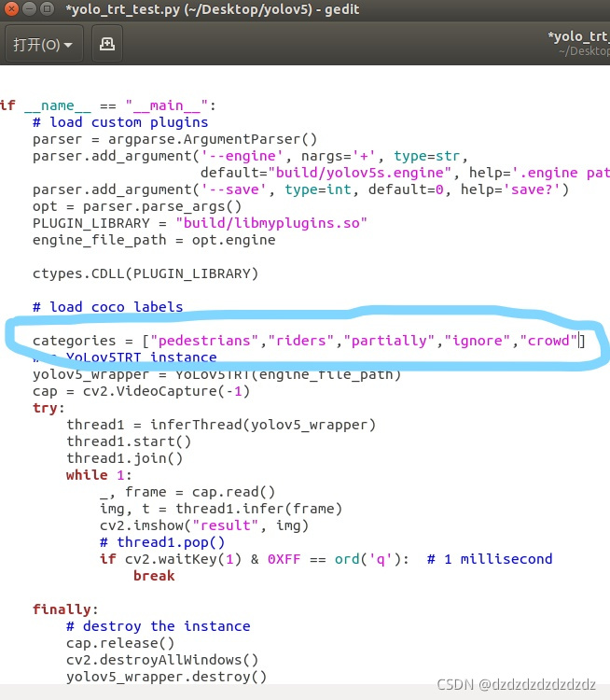This screenshot has width=610, height=700.
Task: Click '# destroy the instance' comment
Action: tap(158, 627)
